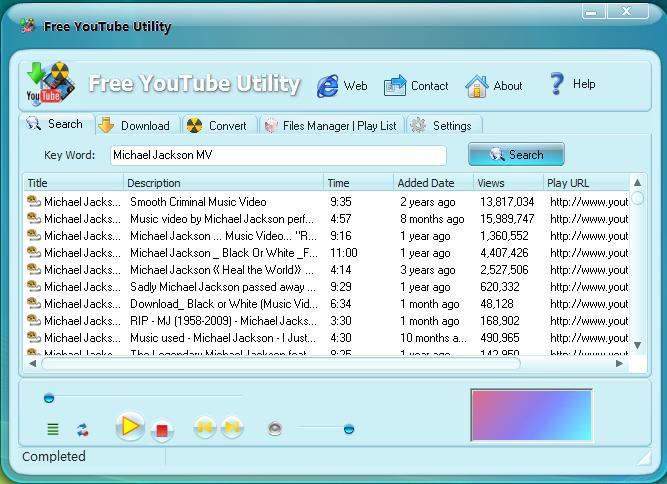The width and height of the screenshot is (667, 484).
Task: Click the 8 months ago date cell
Action: 432,219
